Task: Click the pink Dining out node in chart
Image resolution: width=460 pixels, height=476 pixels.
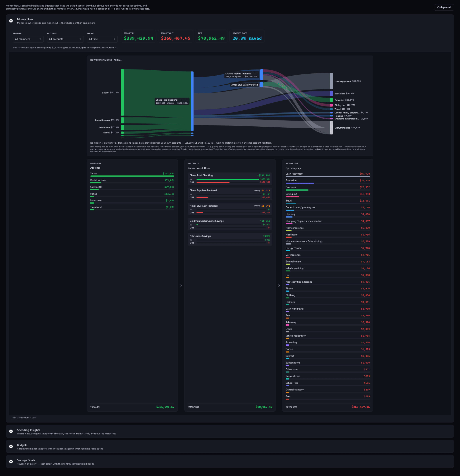Action: click(x=331, y=105)
